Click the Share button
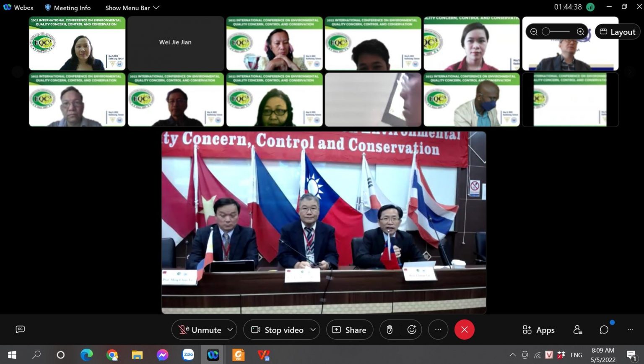Image resolution: width=644 pixels, height=364 pixels. point(349,330)
